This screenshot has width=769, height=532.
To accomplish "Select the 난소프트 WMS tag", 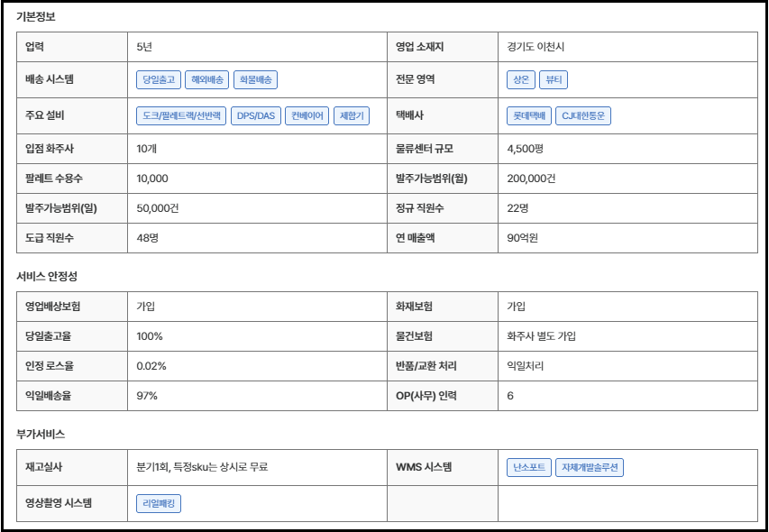I will pyautogui.click(x=528, y=467).
